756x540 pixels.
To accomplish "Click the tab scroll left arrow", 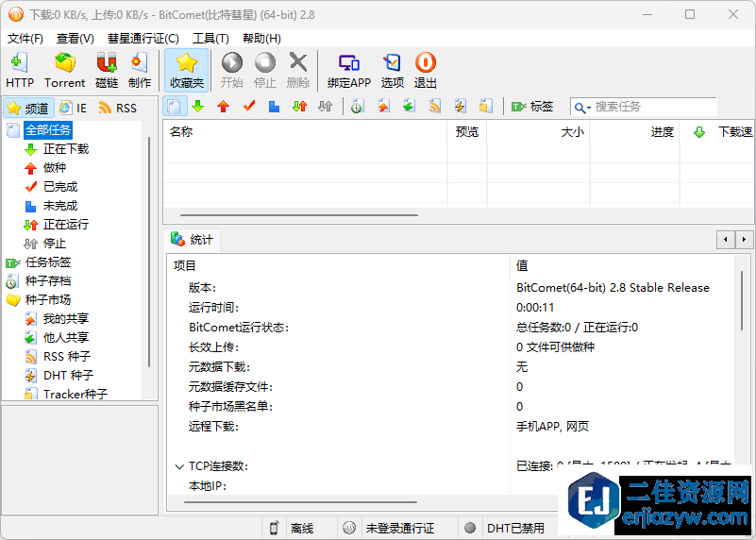I will (726, 239).
